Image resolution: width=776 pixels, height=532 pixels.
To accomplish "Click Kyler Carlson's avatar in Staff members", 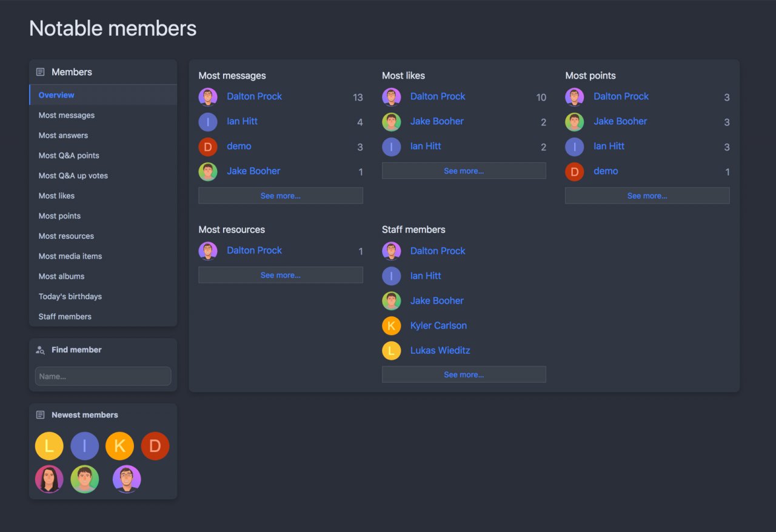I will 392,326.
